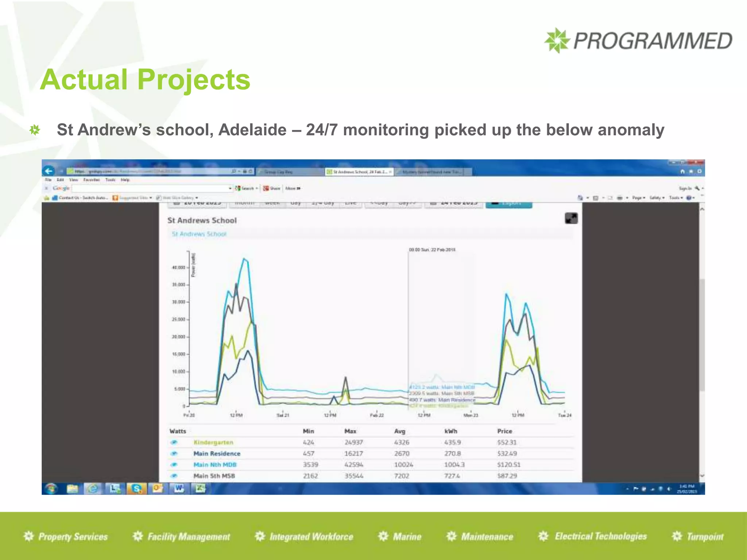747x560 pixels.
Task: Click the Google toolbar Share icon
Action: click(272, 188)
